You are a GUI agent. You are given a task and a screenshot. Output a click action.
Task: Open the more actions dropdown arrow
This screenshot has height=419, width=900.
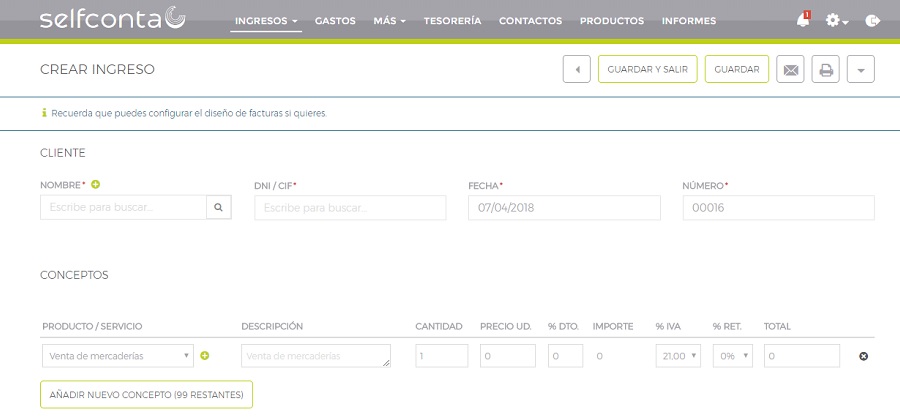point(860,69)
